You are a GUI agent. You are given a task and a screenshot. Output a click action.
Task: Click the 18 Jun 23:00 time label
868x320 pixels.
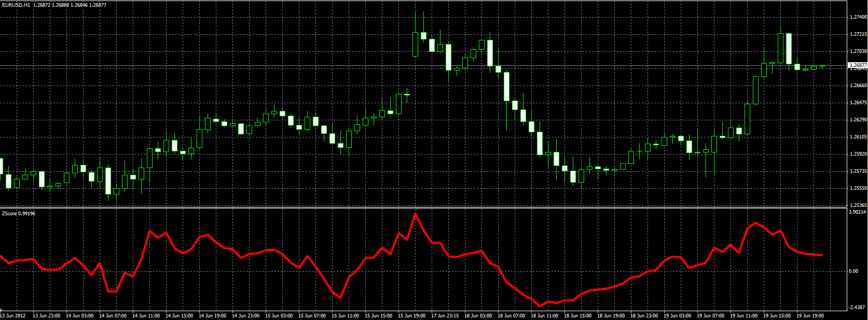coord(644,316)
